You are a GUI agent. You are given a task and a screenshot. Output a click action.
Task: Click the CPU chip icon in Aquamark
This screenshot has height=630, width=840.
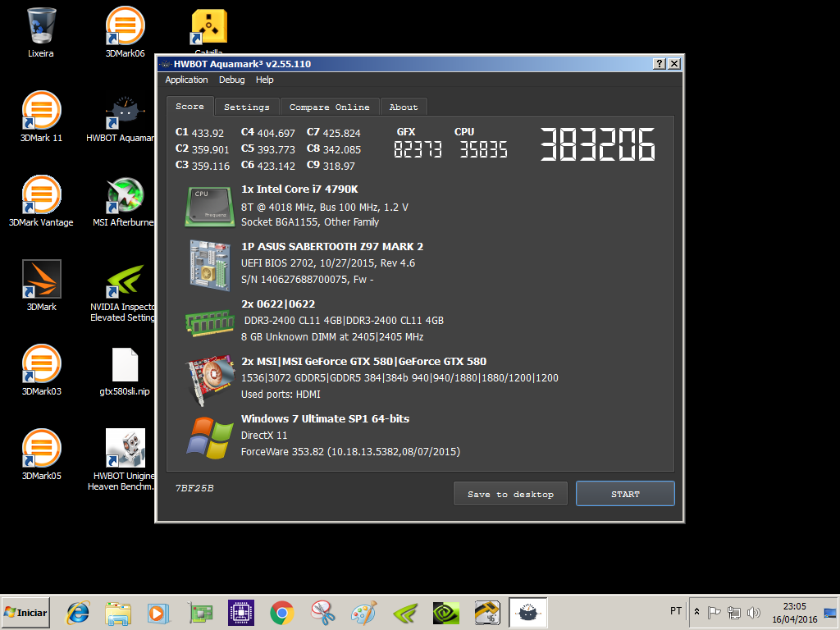coord(209,206)
